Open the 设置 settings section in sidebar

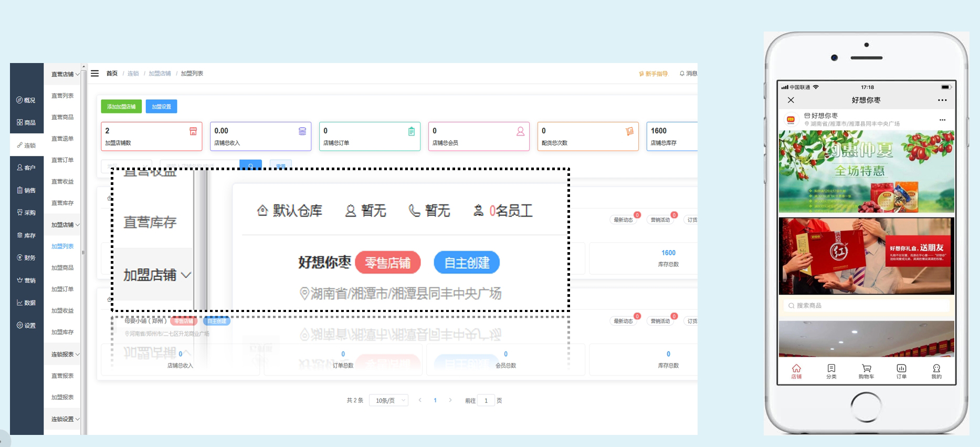click(x=26, y=325)
